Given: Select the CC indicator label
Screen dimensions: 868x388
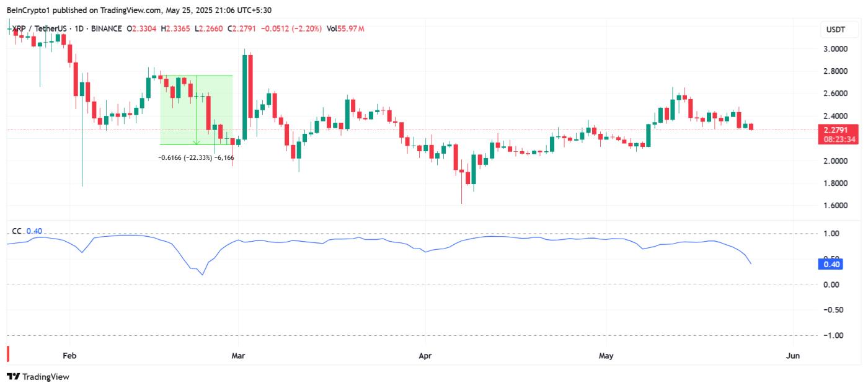Looking at the screenshot, I should click(16, 230).
